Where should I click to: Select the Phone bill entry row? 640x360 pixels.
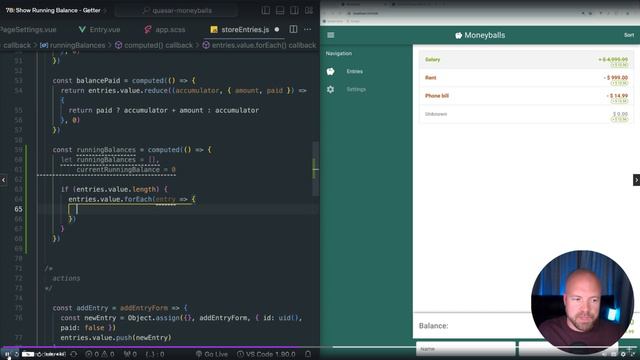(x=526, y=96)
